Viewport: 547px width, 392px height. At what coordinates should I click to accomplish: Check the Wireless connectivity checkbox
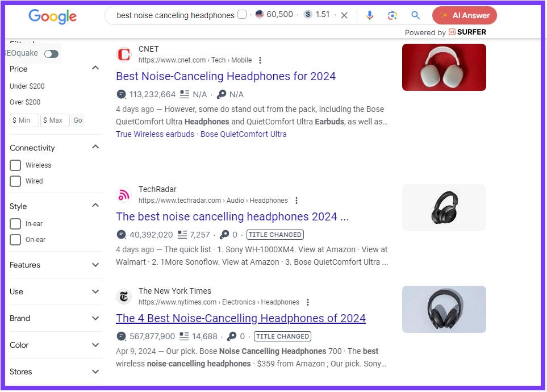pos(15,165)
